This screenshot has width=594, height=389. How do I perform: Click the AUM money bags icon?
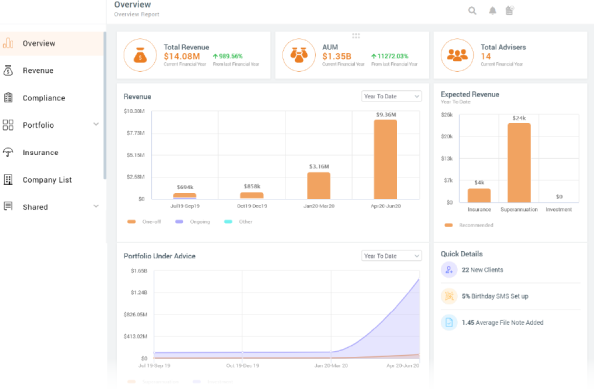point(299,55)
